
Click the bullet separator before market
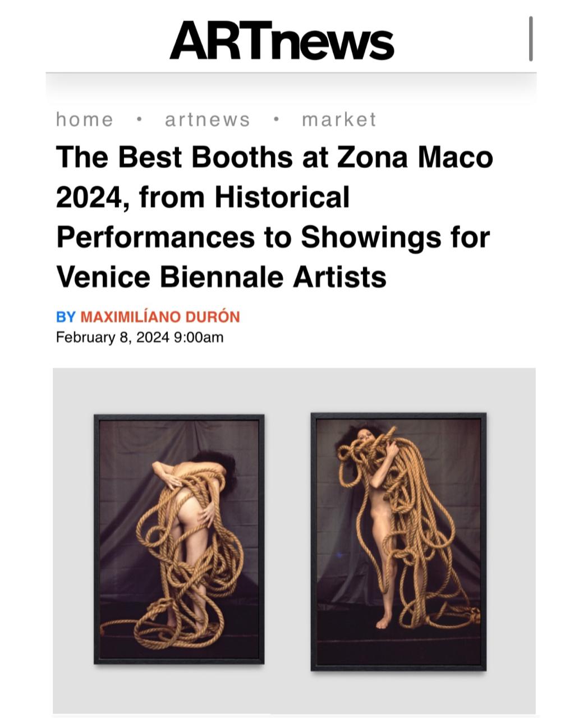tap(276, 119)
